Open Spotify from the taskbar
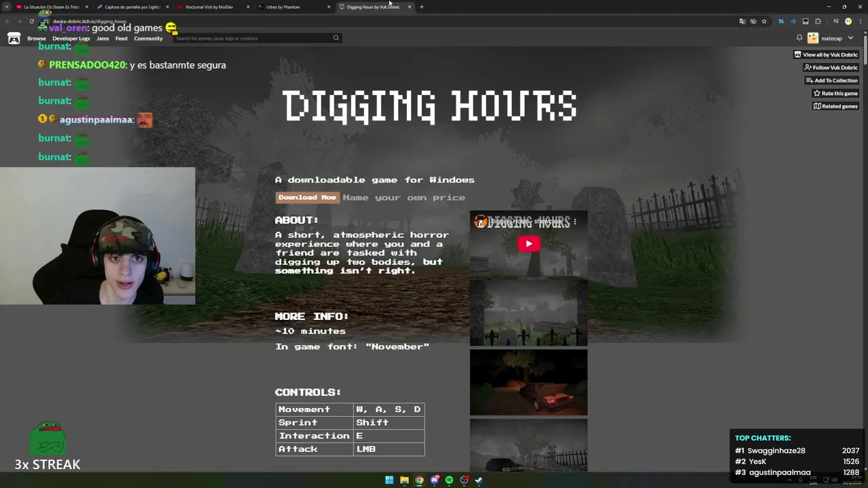Screen dimensions: 868x488 (x=449, y=480)
